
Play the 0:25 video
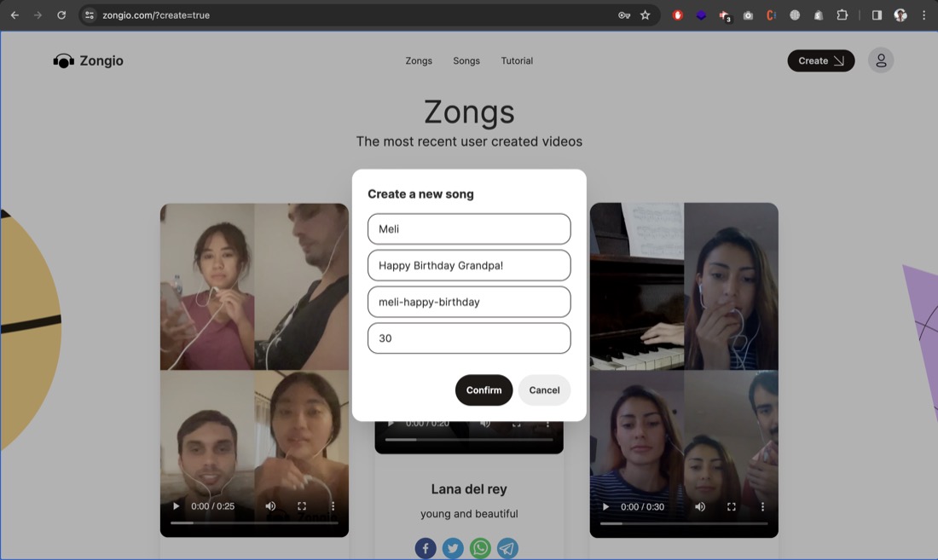tap(176, 506)
